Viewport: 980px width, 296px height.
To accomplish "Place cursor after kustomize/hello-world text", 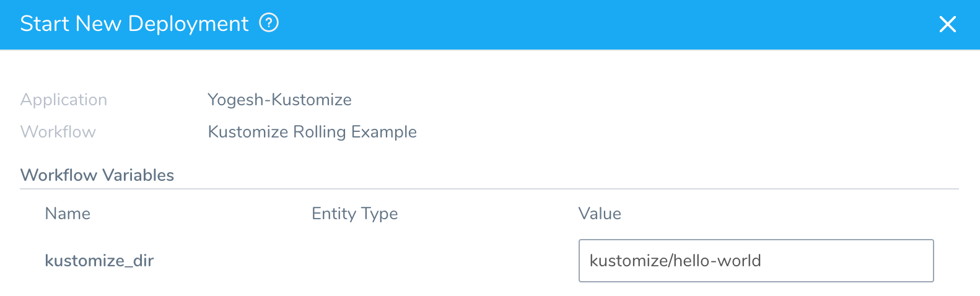I will pos(763,261).
